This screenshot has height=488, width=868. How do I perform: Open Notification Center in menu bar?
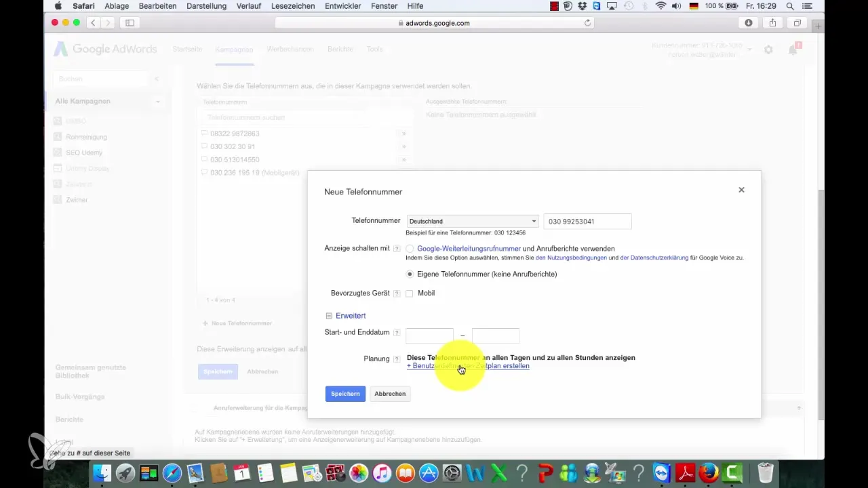807,6
